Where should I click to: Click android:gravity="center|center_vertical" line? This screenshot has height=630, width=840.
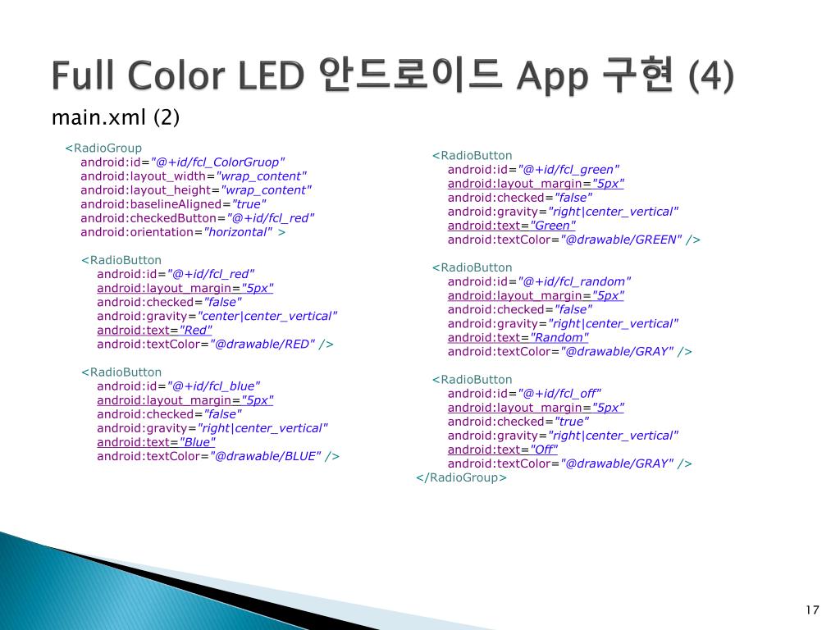click(217, 316)
